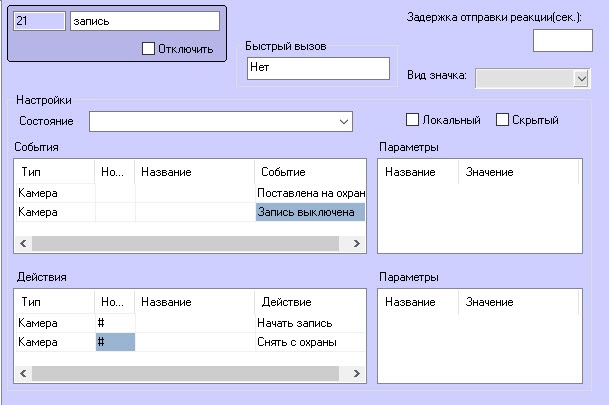Screen dimensions: 609x405
Task: Click highlighted # cell in Действия table
Action: pyautogui.click(x=115, y=342)
